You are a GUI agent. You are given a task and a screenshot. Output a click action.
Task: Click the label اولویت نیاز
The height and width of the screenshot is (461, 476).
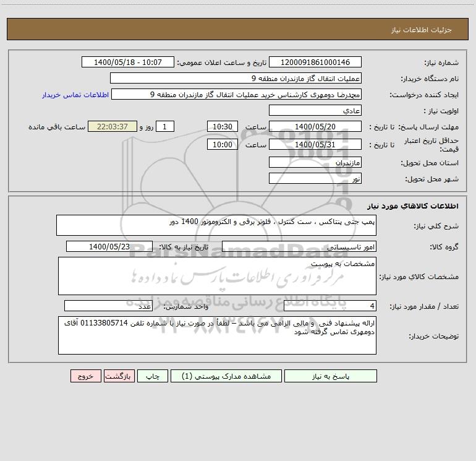click(441, 111)
